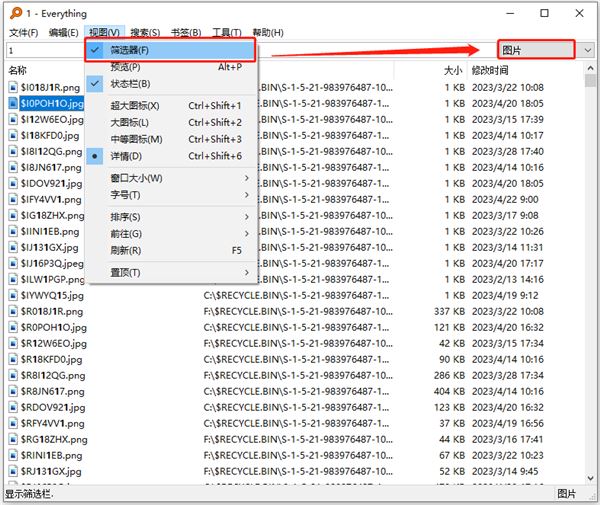
Task: Click file icon of $R18KFD0.jpg
Action: [x=13, y=360]
